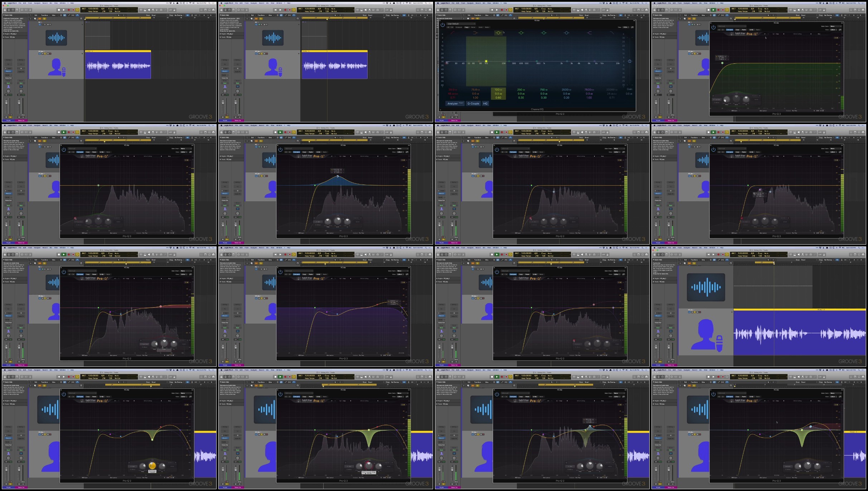In zoomed waveform frame, expand the Region VO_bip_1 inspector
The image size is (868, 491).
653,279
